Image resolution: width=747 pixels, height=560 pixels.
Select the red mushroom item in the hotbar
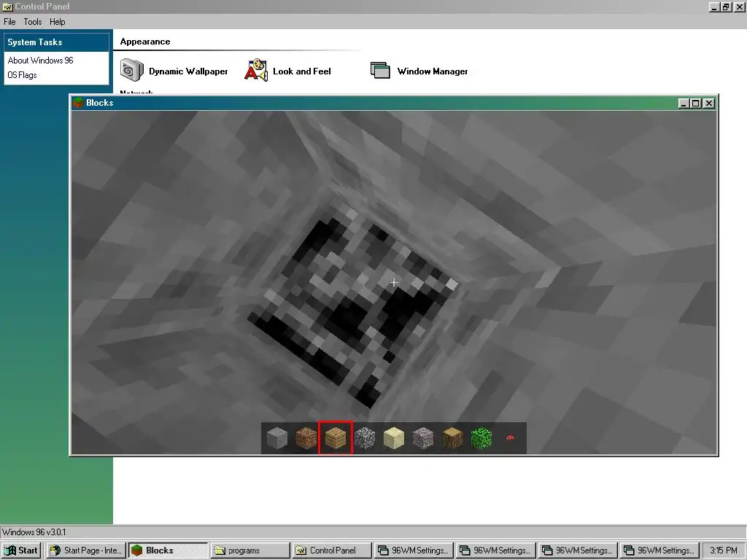(x=510, y=437)
